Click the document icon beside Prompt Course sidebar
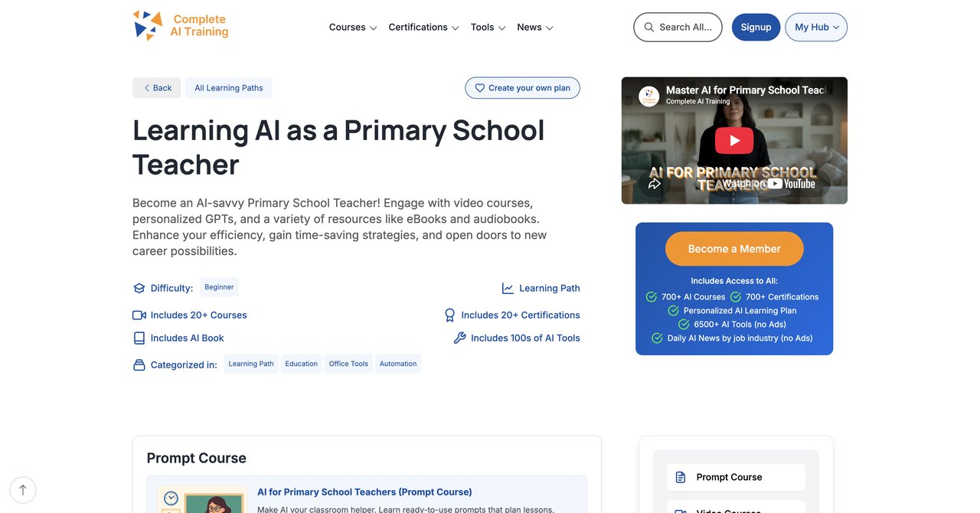Viewport: 980px width, 513px height. click(681, 477)
